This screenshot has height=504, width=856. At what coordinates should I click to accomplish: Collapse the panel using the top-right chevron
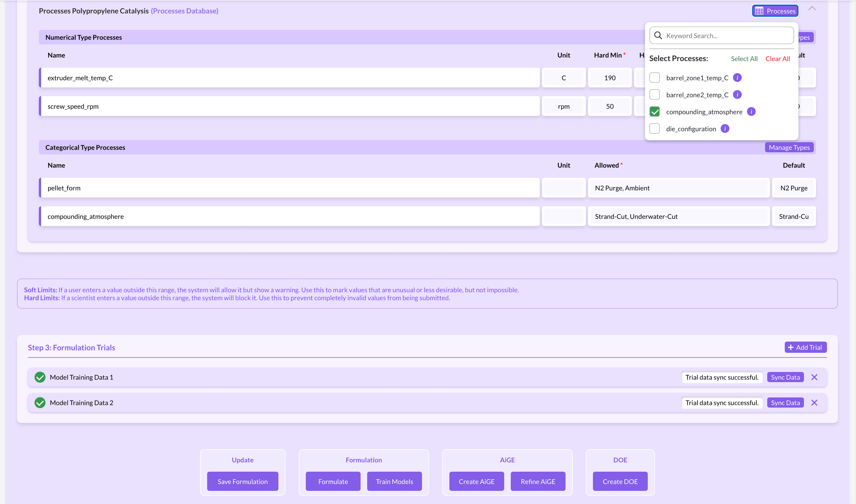pos(812,8)
